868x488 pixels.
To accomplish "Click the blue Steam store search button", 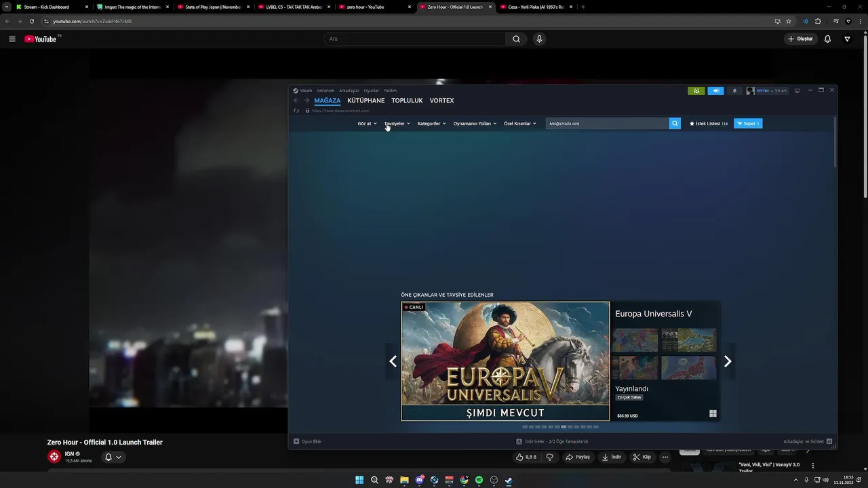I will pos(675,123).
